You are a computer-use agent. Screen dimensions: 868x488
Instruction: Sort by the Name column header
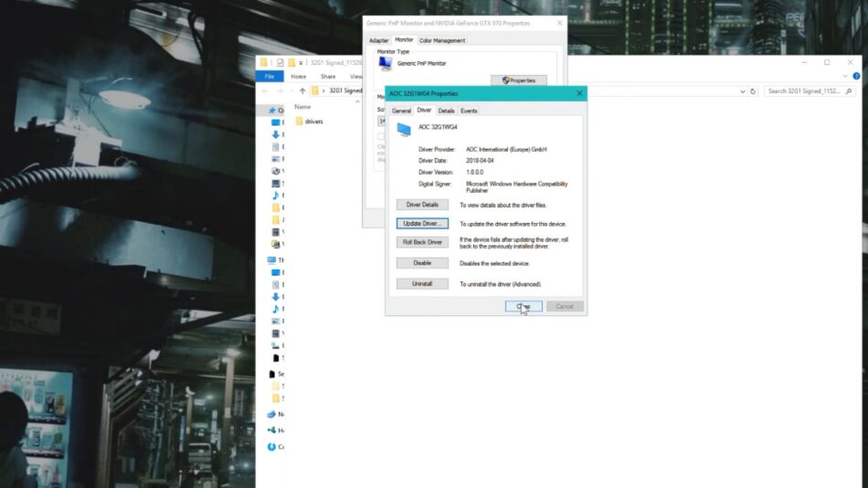(x=302, y=107)
